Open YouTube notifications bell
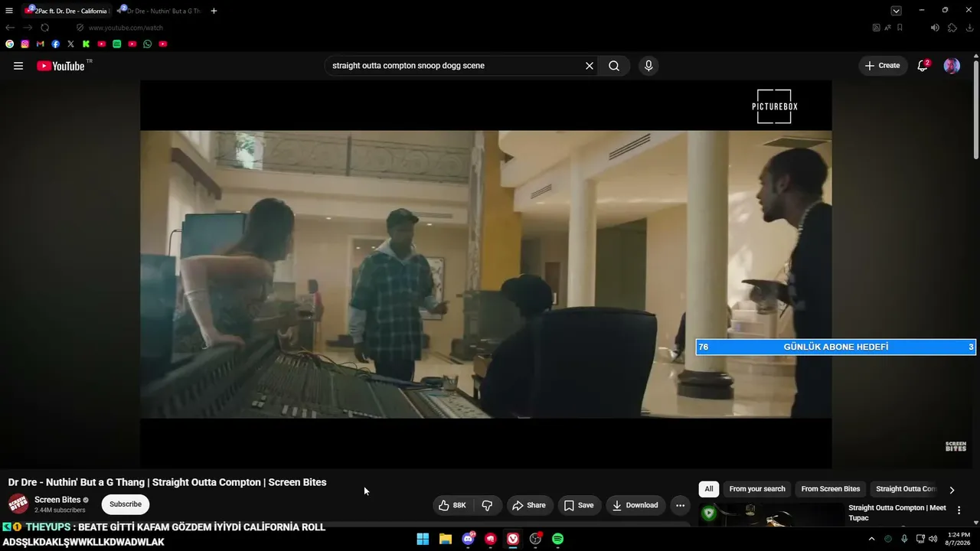Image resolution: width=980 pixels, height=551 pixels. point(923,66)
